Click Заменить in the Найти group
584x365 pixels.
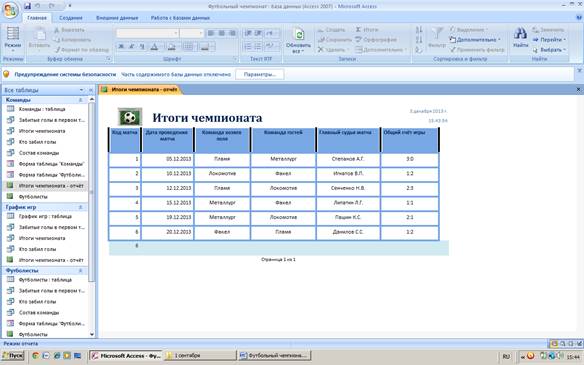point(548,29)
